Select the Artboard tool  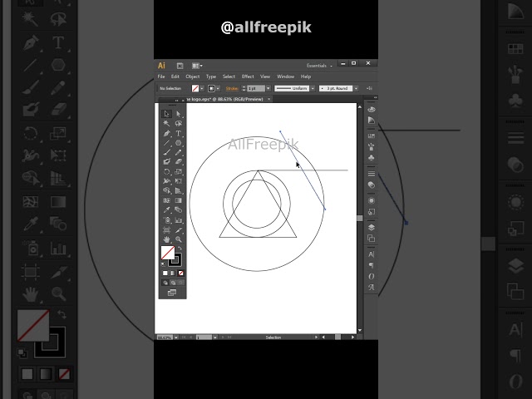coord(166,230)
